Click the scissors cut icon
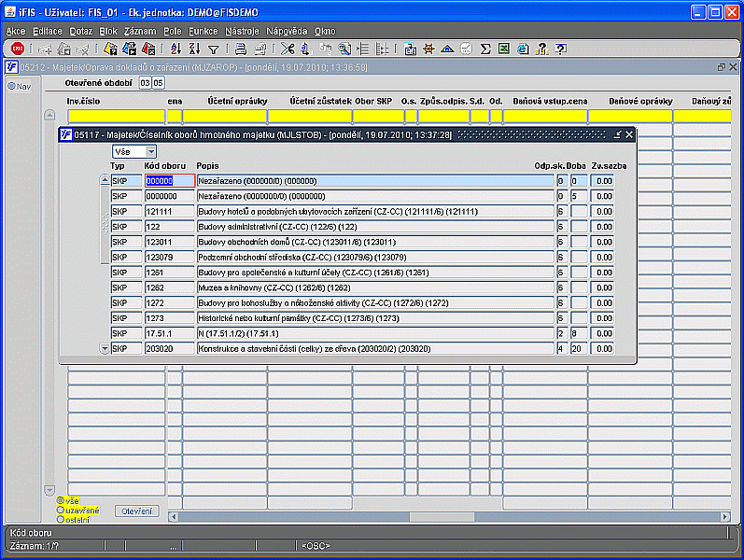 pos(286,49)
